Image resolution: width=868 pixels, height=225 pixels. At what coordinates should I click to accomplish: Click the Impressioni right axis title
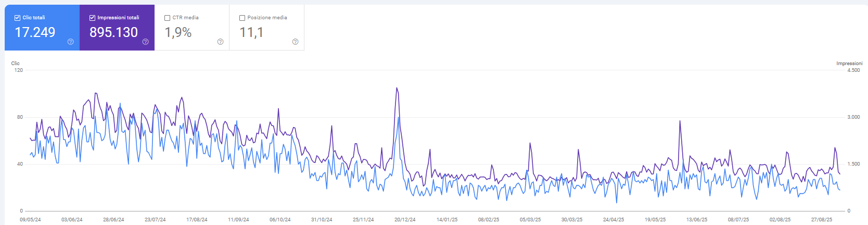coord(849,64)
